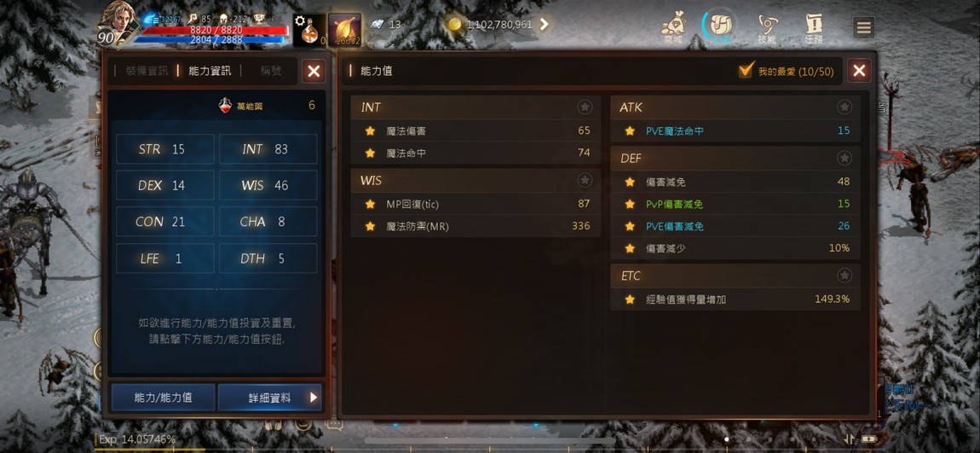Select the INT 83 stat box
Screen dimensions: 980x453
coord(268,149)
